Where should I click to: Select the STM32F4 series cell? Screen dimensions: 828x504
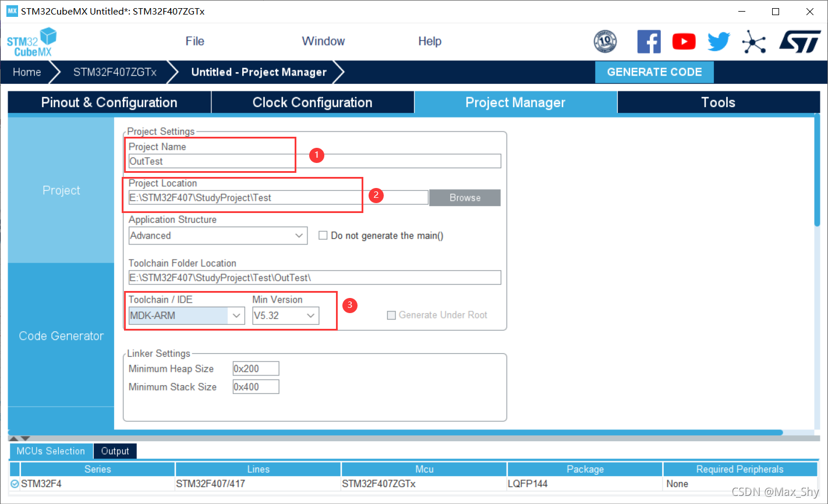(97, 484)
